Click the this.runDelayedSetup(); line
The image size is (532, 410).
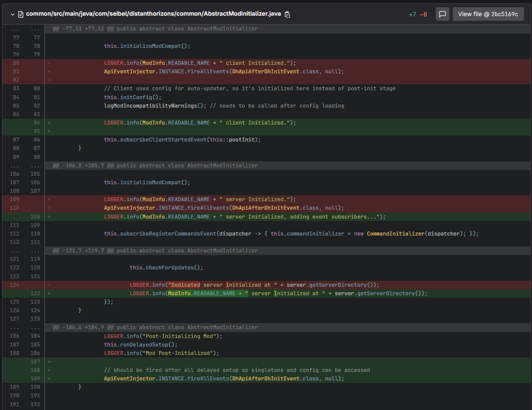click(x=141, y=345)
